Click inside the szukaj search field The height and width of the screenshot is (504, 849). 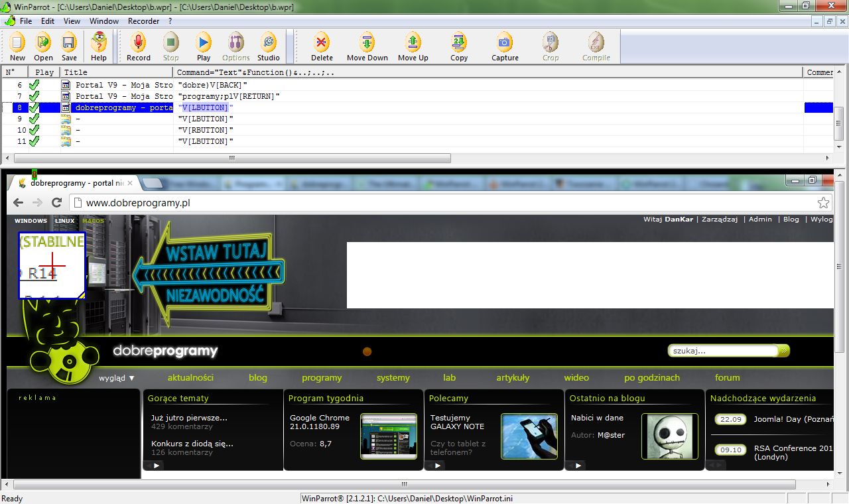(723, 350)
